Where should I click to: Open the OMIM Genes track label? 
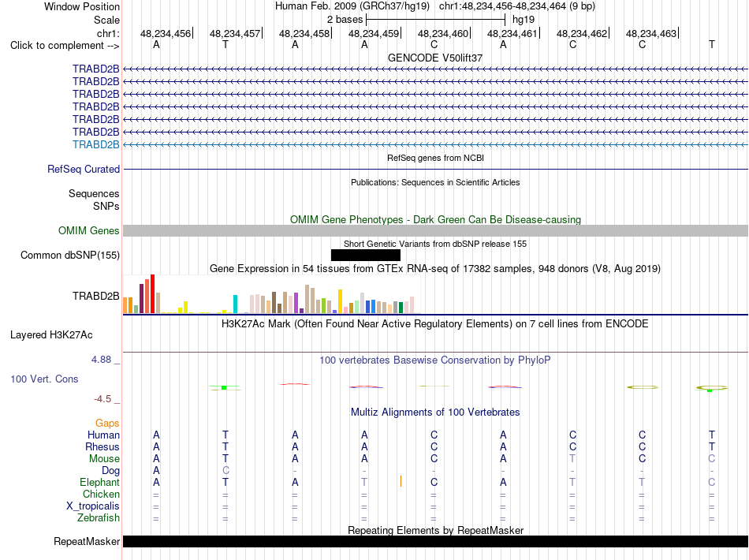pyautogui.click(x=88, y=231)
